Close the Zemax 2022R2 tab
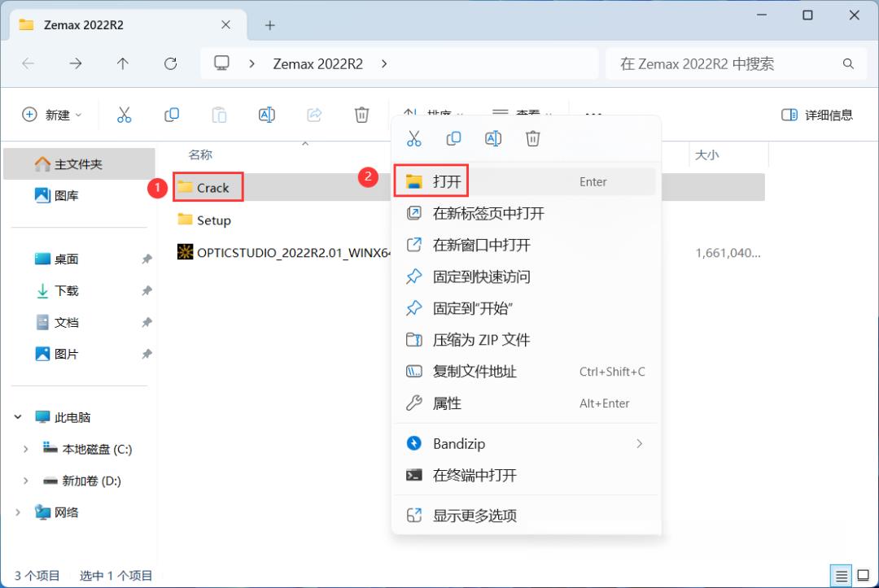The height and width of the screenshot is (588, 879). coord(225,24)
